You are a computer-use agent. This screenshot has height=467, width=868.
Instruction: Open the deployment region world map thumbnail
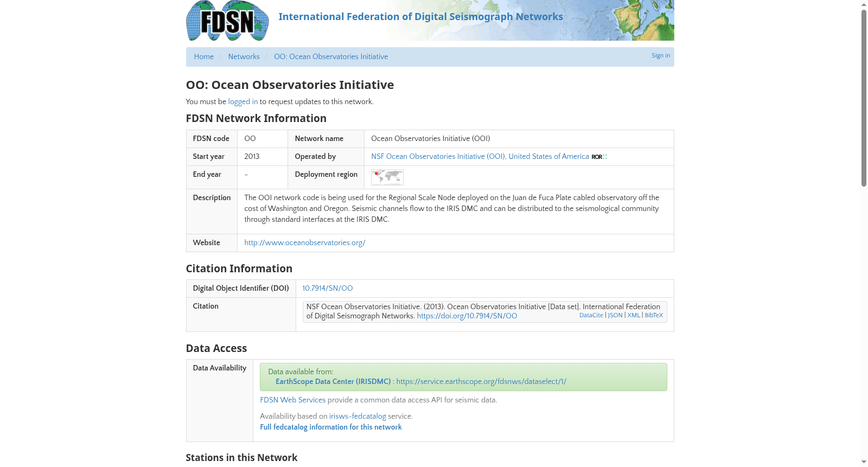387,177
